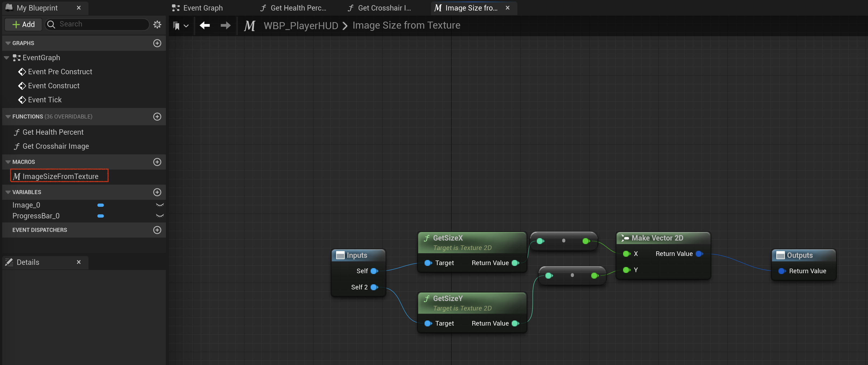Add a new function with plus icon
868x365 pixels.
pos(157,117)
